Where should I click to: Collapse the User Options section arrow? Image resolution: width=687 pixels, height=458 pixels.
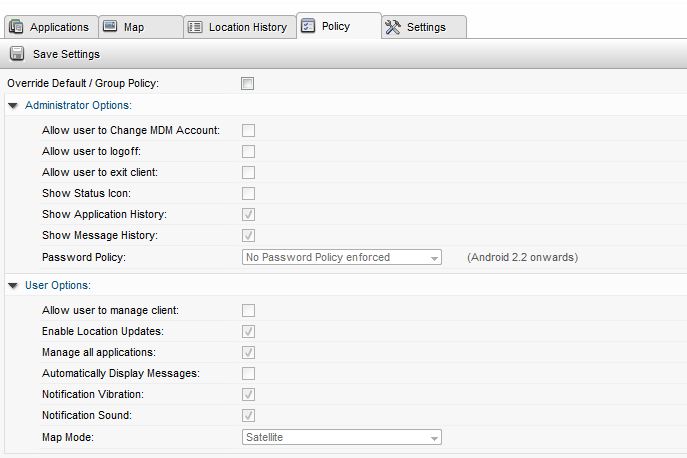click(x=13, y=286)
